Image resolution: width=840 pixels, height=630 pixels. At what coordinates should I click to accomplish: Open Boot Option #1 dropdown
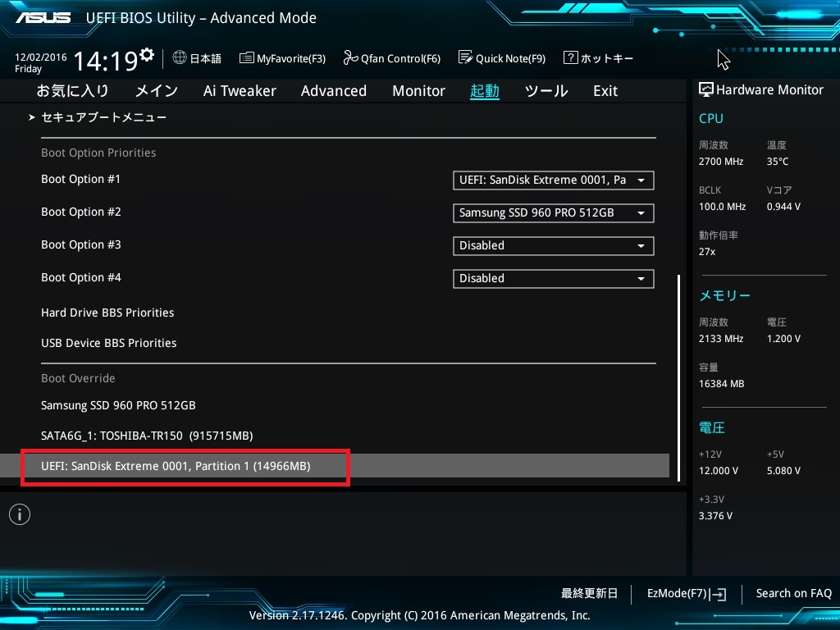554,180
